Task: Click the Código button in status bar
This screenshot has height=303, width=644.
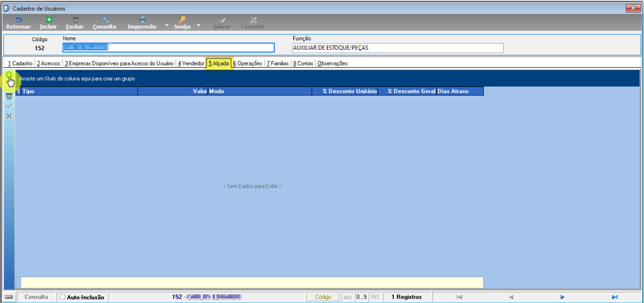Action: tap(323, 297)
